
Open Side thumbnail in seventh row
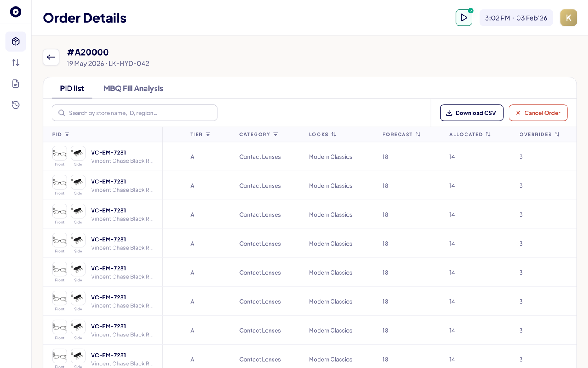click(78, 328)
